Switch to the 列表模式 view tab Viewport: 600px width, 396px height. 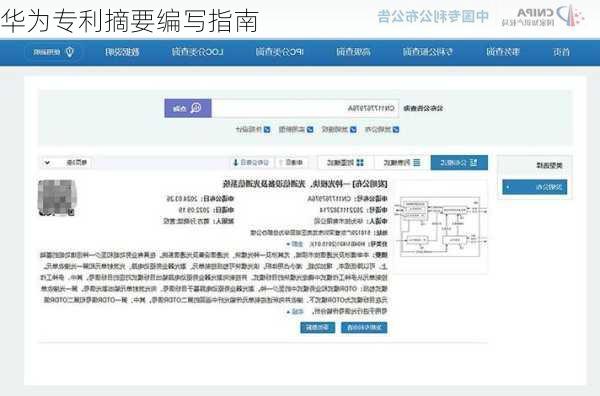[402, 163]
